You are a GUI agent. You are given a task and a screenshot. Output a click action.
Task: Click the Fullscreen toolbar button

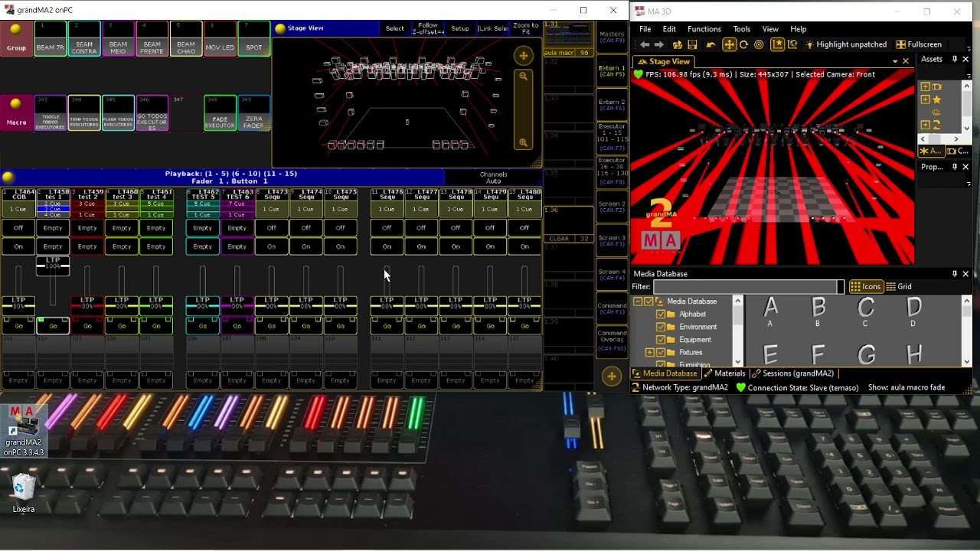coord(919,44)
